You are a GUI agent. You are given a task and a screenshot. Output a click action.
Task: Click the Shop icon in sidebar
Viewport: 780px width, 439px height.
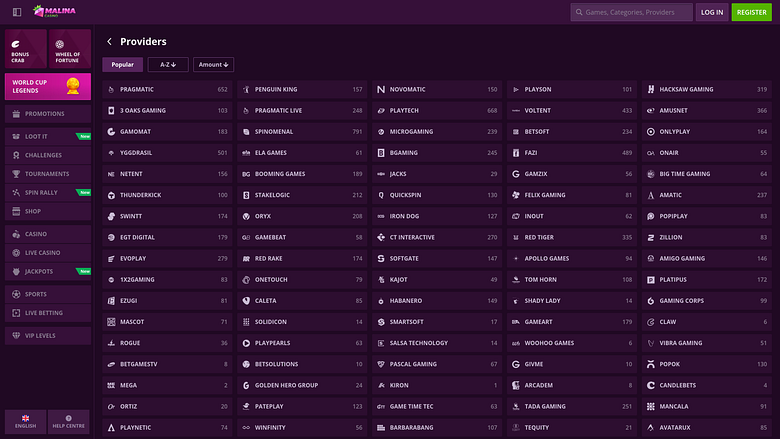pyautogui.click(x=16, y=211)
